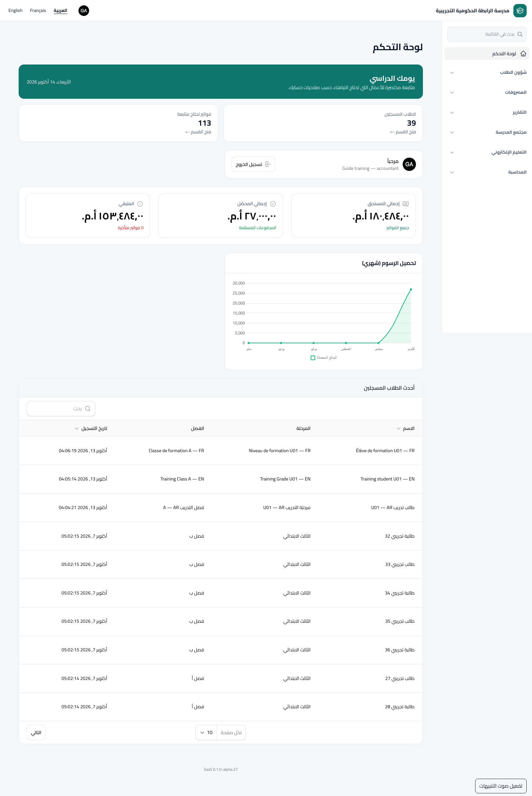Switch language to Français

tap(38, 11)
